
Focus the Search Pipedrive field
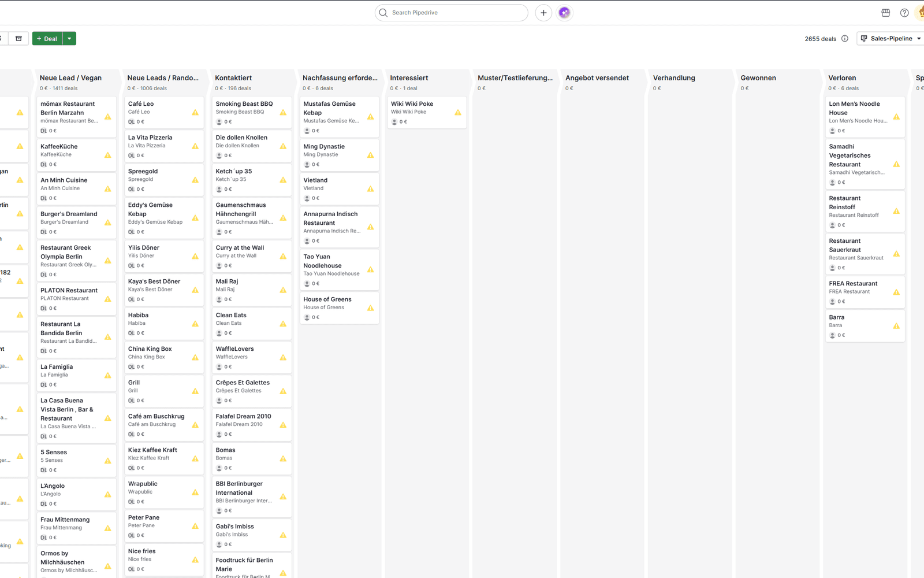point(452,13)
